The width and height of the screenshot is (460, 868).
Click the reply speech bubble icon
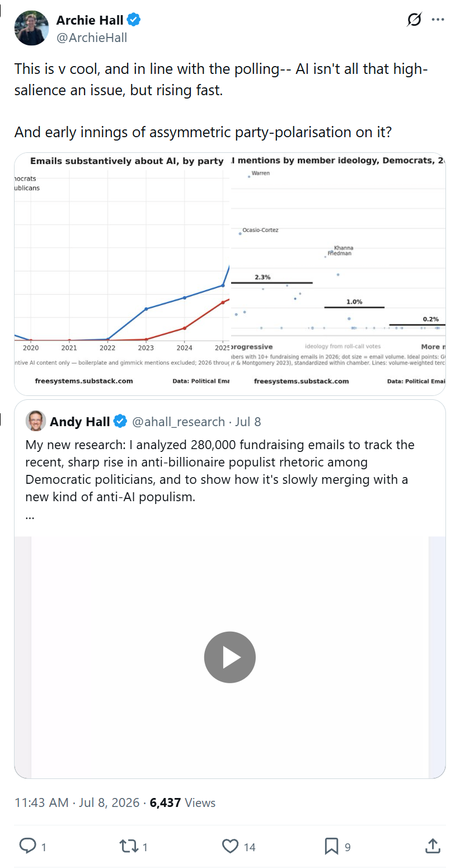27,846
